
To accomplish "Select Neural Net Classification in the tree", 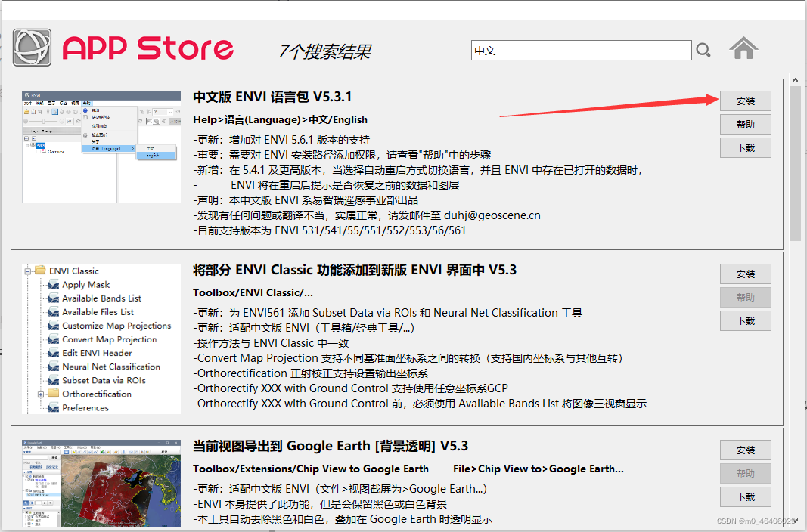I will [111, 367].
